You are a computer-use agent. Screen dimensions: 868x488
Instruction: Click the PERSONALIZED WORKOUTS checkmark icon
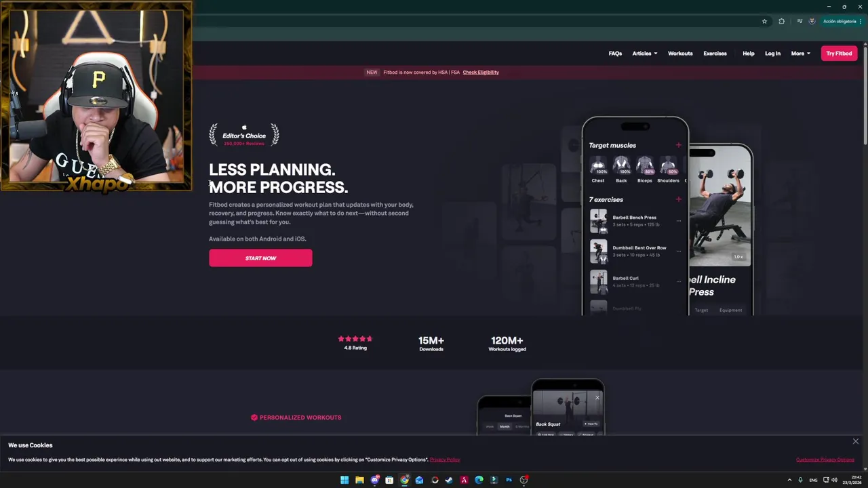(x=254, y=418)
